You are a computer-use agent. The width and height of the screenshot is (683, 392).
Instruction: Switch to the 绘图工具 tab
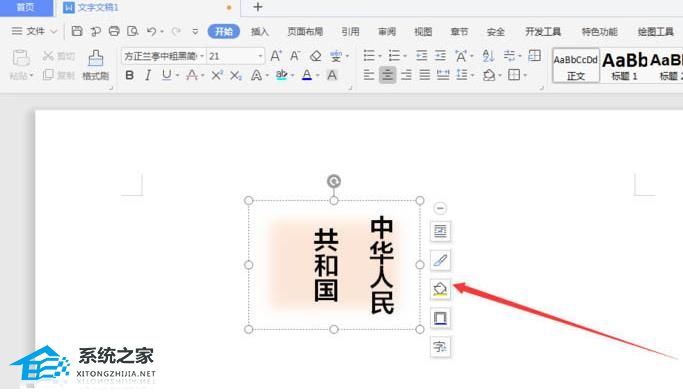coord(656,32)
